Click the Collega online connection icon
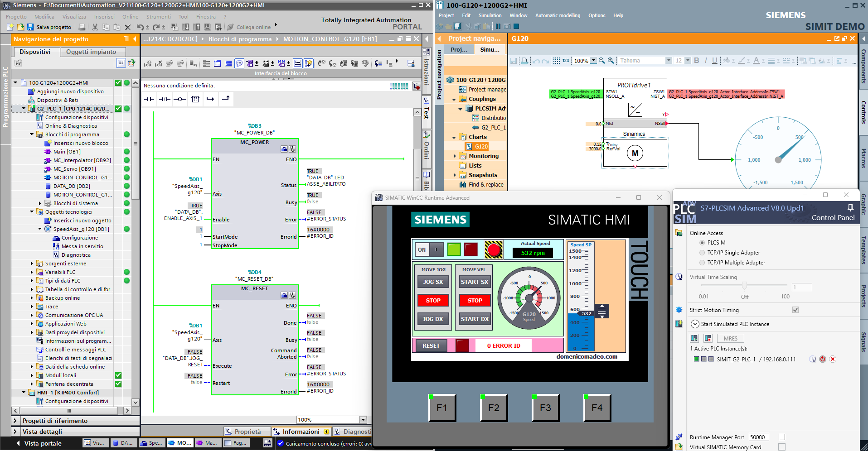 point(230,27)
